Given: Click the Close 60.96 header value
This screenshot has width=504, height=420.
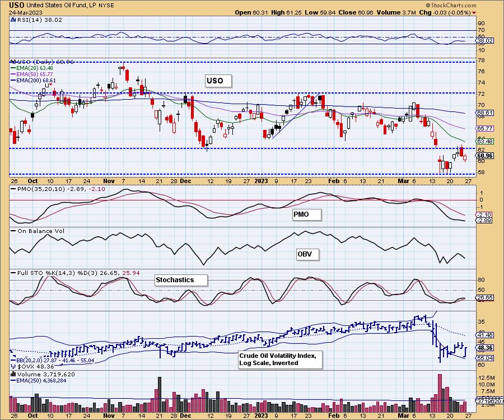Looking at the screenshot, I should (356, 12).
